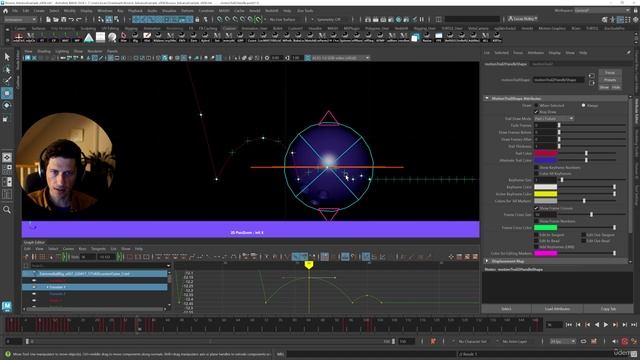Viewport: 640px width, 360px height.
Task: Select Draw 'Always' radio option
Action: click(584, 105)
